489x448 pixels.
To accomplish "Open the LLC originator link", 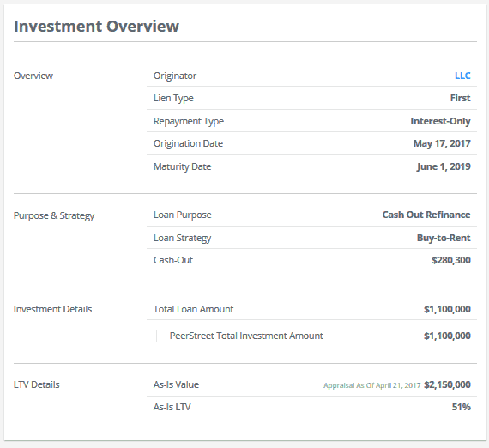I will pyautogui.click(x=462, y=76).
